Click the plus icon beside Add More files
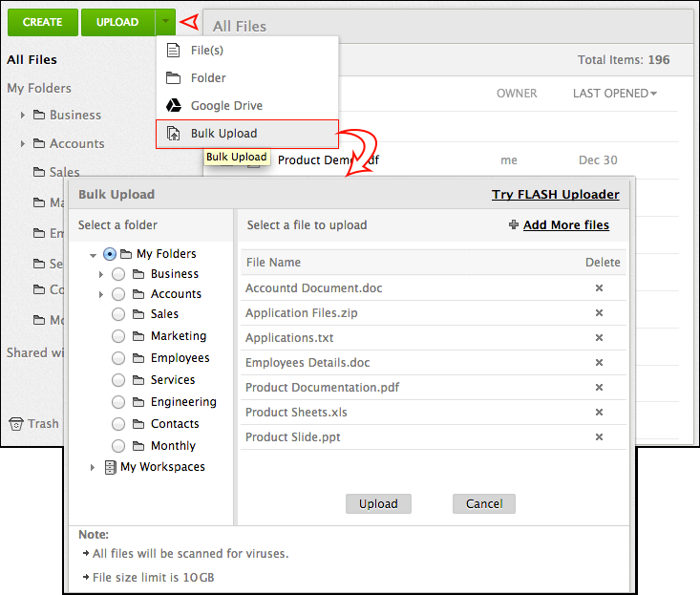 click(x=514, y=224)
